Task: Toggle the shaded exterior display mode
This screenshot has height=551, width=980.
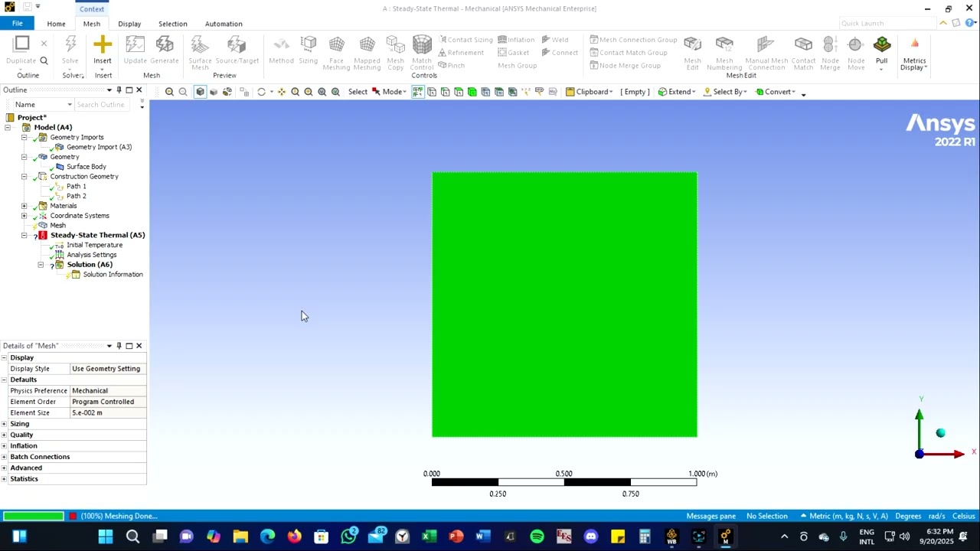Action: pos(200,92)
